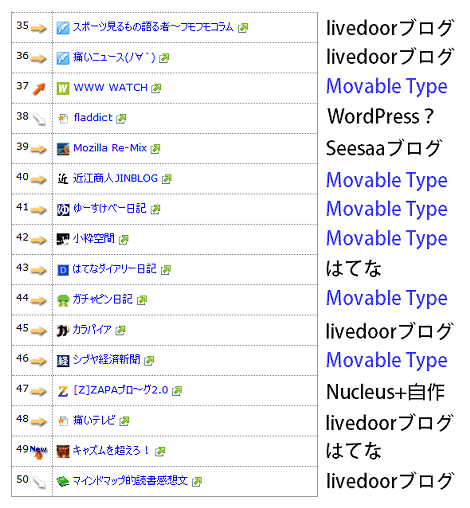This screenshot has width=470, height=508.
Task: Click the Z favicon of ZAPAブロ〜グ2.0
Action: click(x=63, y=391)
